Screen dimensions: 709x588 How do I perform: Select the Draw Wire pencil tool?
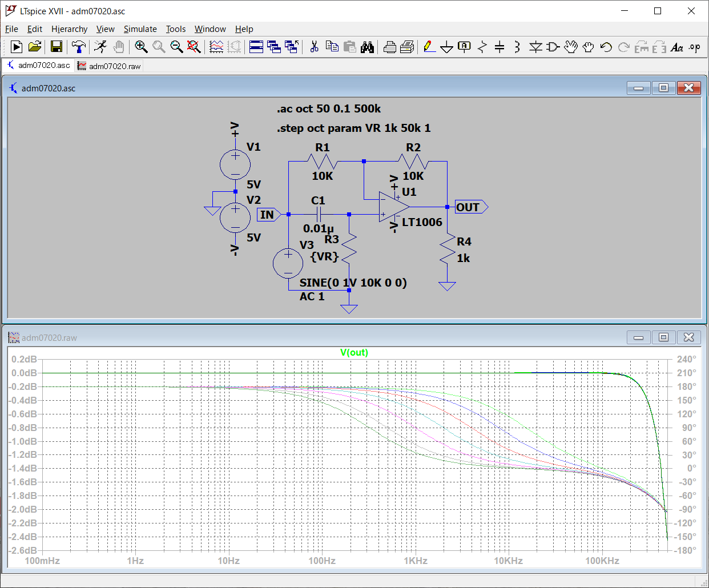(429, 47)
